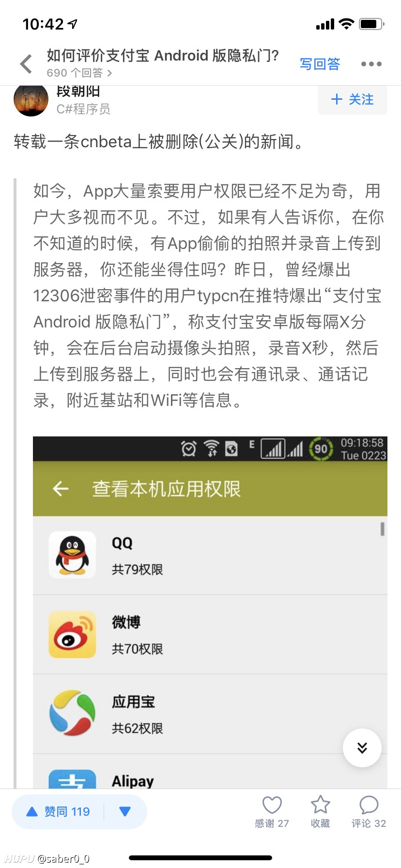Viewport: 401px width, 868px height.
Task: Tap the back arrow inside embedded screenshot
Action: (61, 489)
